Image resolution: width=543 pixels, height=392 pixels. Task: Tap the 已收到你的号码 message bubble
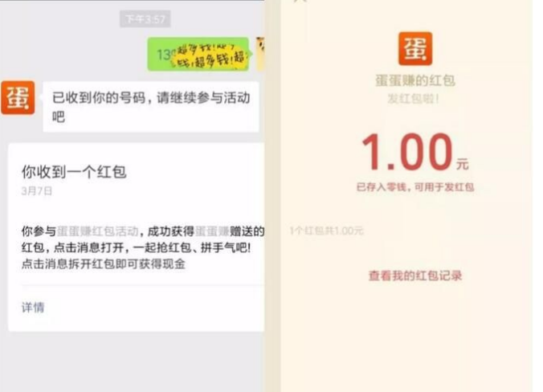(x=151, y=107)
